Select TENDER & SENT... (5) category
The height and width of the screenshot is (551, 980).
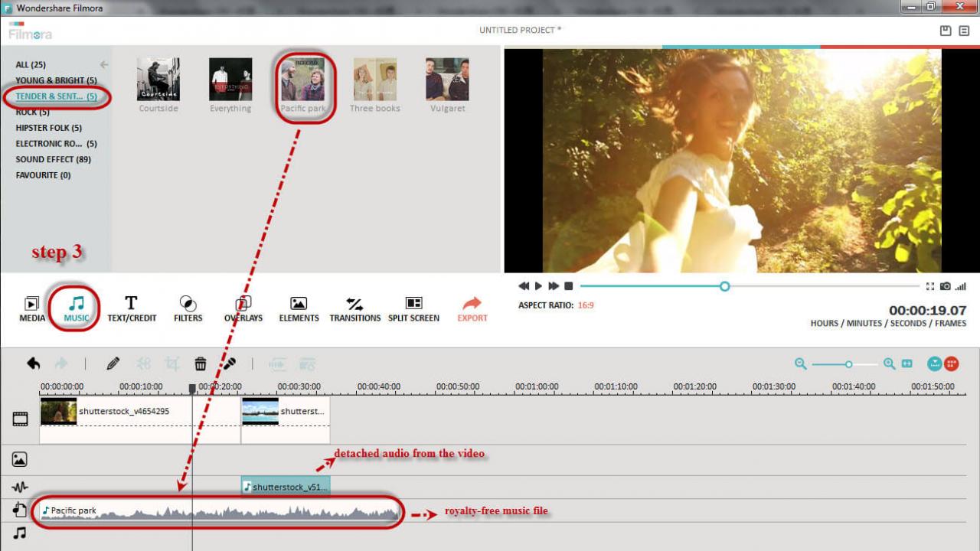(x=56, y=96)
